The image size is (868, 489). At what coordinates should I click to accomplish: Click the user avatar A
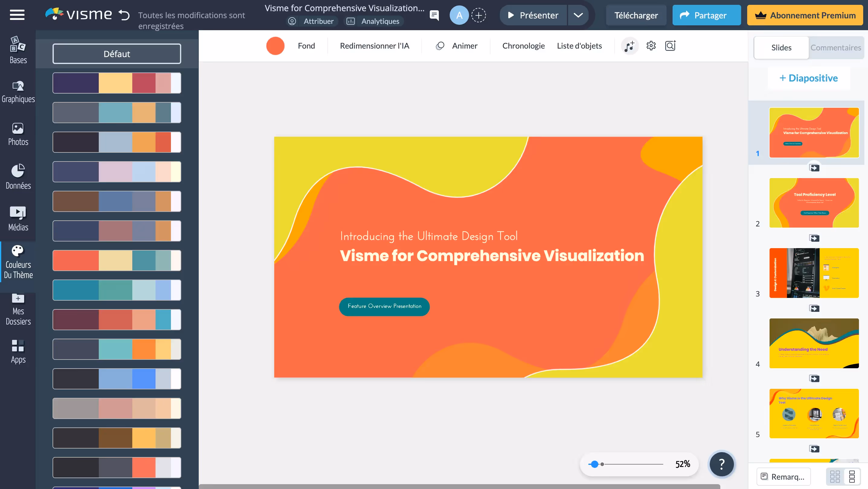click(x=459, y=15)
